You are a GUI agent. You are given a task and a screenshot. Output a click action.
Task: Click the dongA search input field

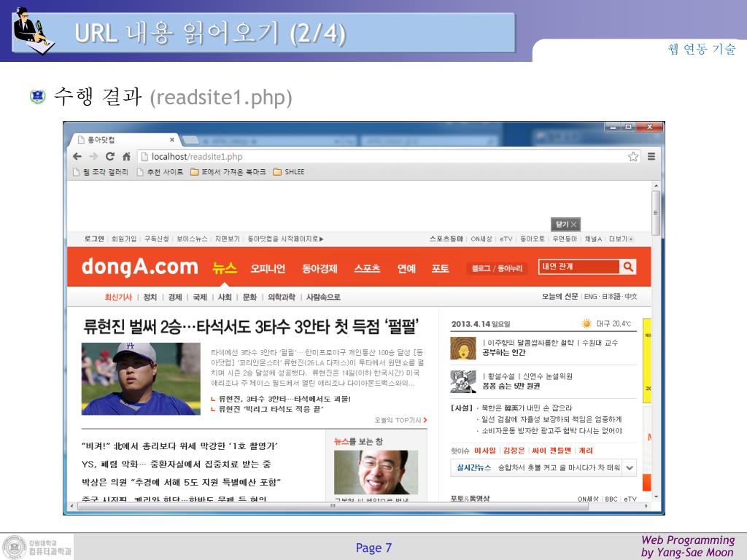pos(578,267)
